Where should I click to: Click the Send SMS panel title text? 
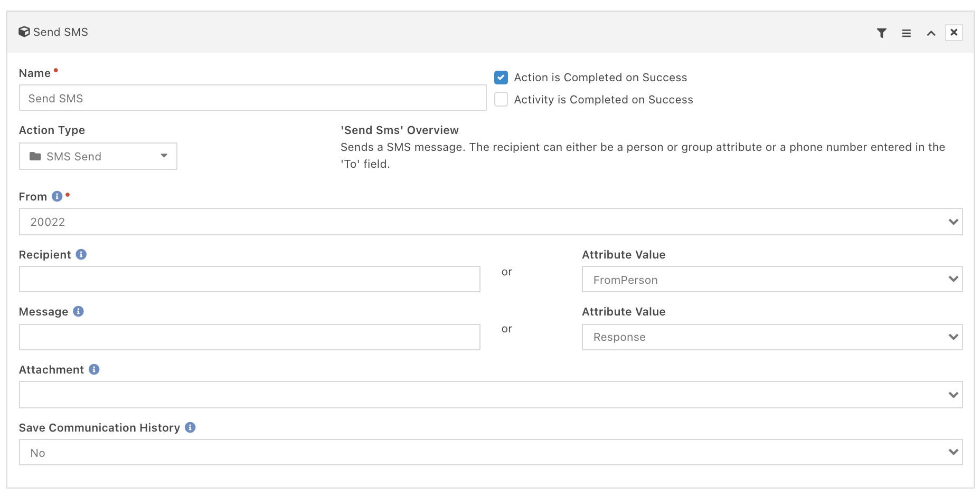pos(61,32)
